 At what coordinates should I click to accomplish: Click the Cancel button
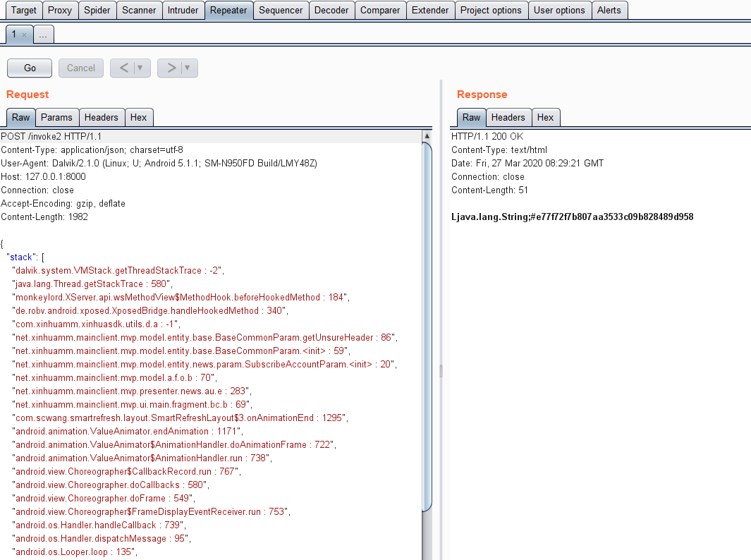[x=81, y=68]
